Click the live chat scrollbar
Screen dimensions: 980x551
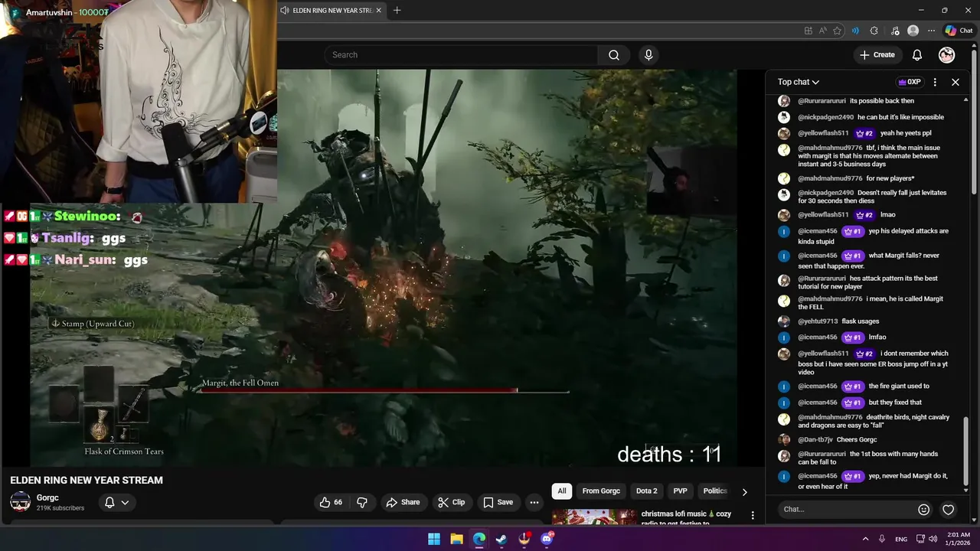pyautogui.click(x=966, y=453)
